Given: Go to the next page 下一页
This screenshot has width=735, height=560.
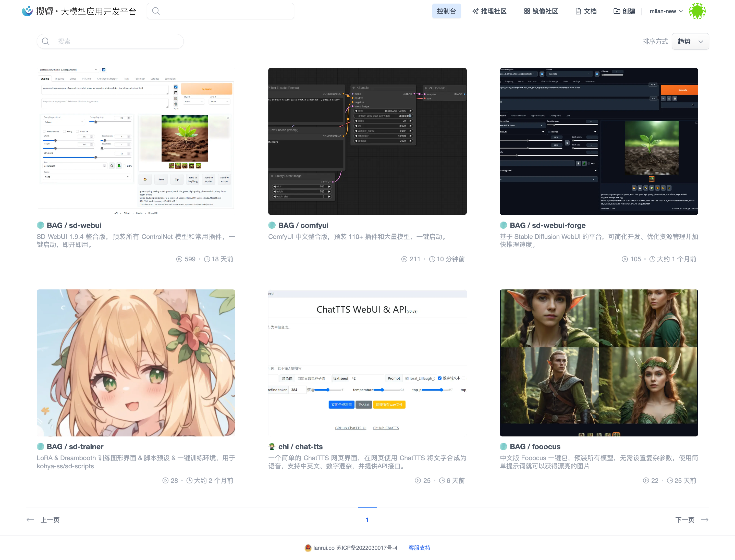Looking at the screenshot, I should 692,520.
